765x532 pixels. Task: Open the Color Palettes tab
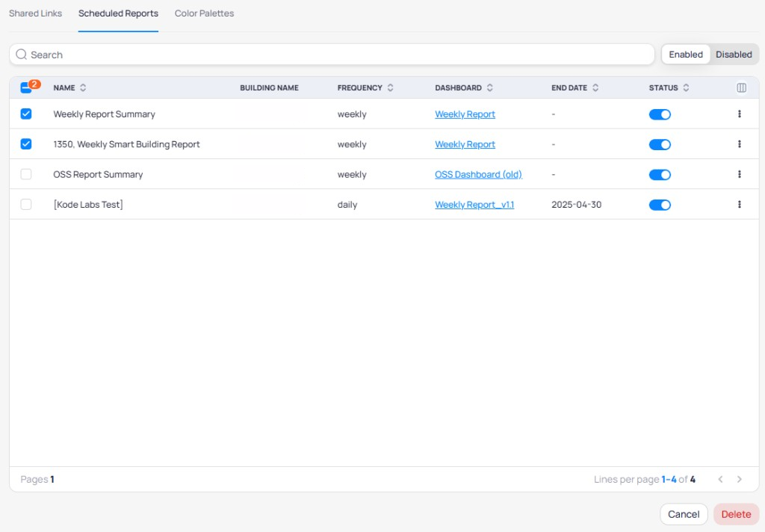(x=204, y=13)
